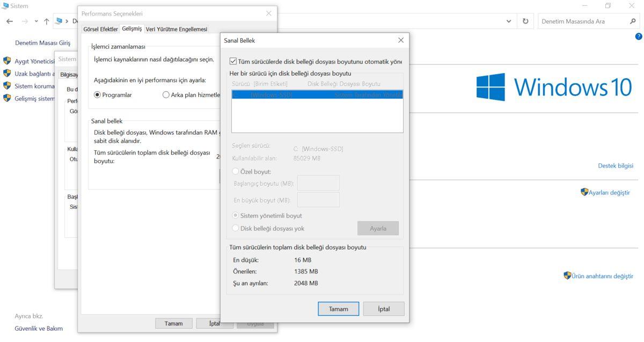Click the refresh icon beside the address bar
The image size is (644, 342).
pos(525,21)
